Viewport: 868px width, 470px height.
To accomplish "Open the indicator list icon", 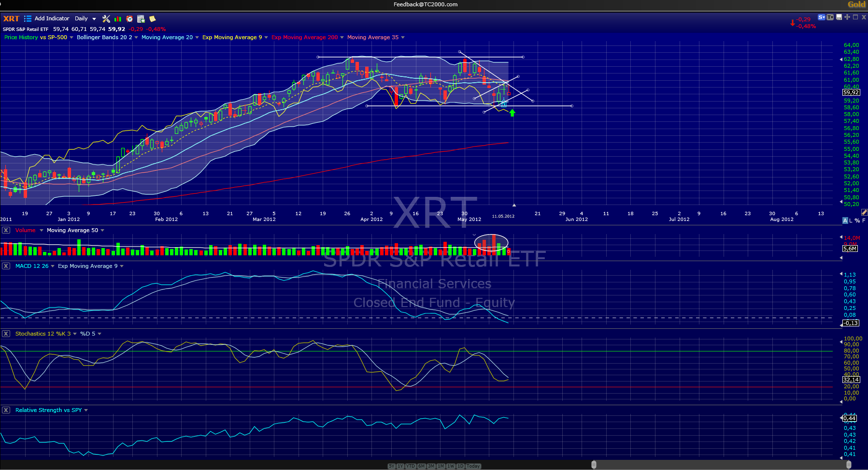I will pos(28,19).
